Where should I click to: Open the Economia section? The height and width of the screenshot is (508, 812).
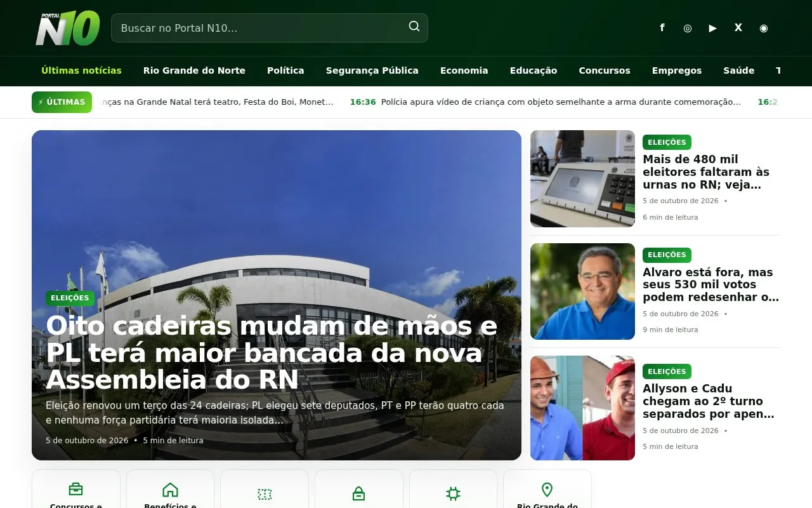[x=464, y=70]
